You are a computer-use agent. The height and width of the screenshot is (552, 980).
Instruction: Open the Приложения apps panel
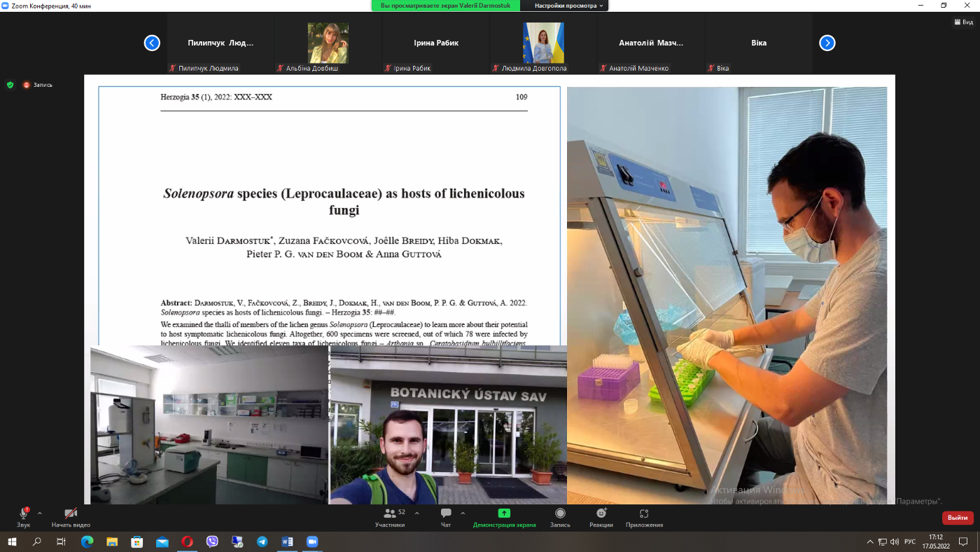644,517
